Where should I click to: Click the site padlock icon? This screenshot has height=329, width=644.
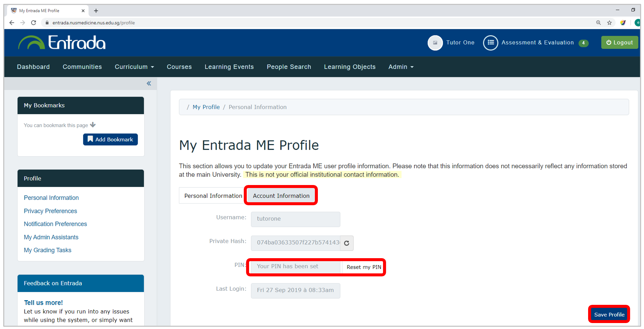pyautogui.click(x=47, y=23)
